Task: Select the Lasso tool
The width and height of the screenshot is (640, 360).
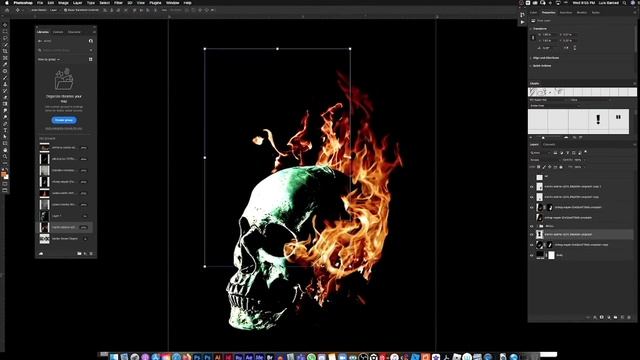Action: tap(5, 38)
